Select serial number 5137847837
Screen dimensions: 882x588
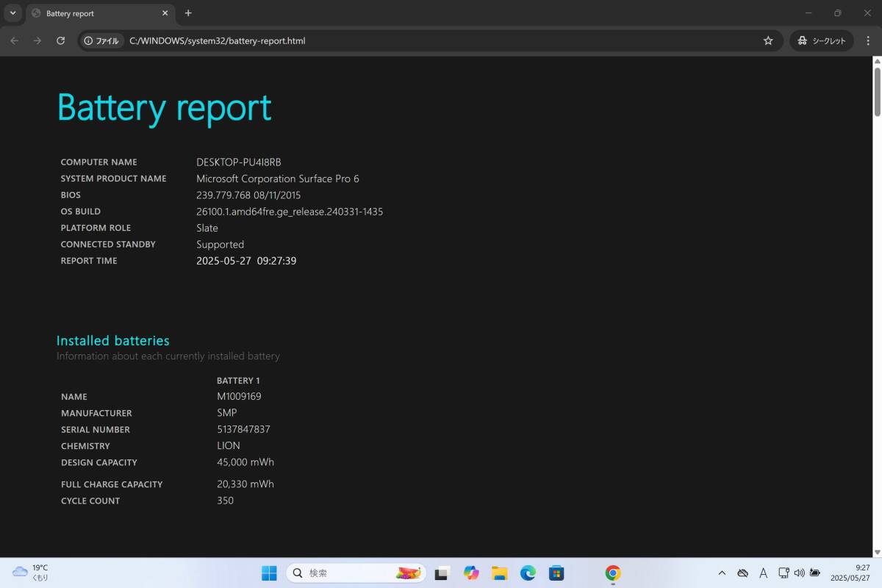[x=243, y=429]
